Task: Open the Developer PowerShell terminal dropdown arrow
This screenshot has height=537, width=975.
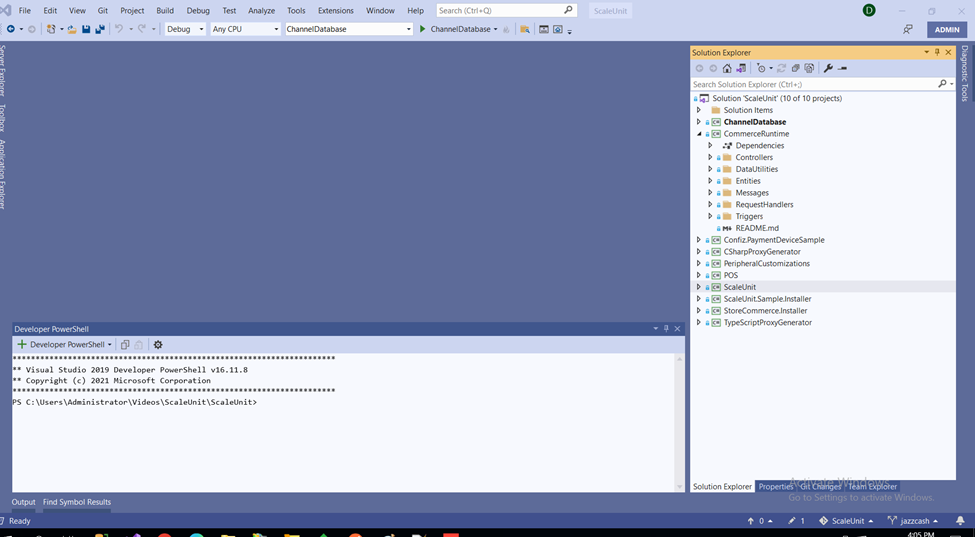Action: [110, 344]
